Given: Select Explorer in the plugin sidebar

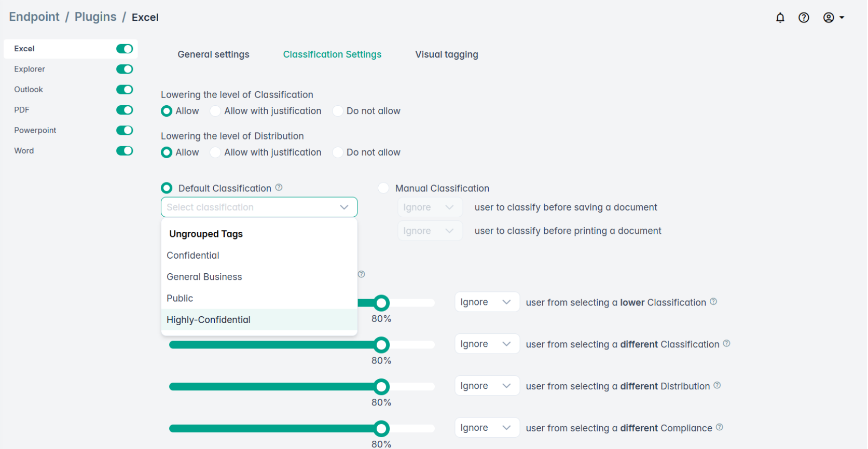Looking at the screenshot, I should pyautogui.click(x=30, y=69).
